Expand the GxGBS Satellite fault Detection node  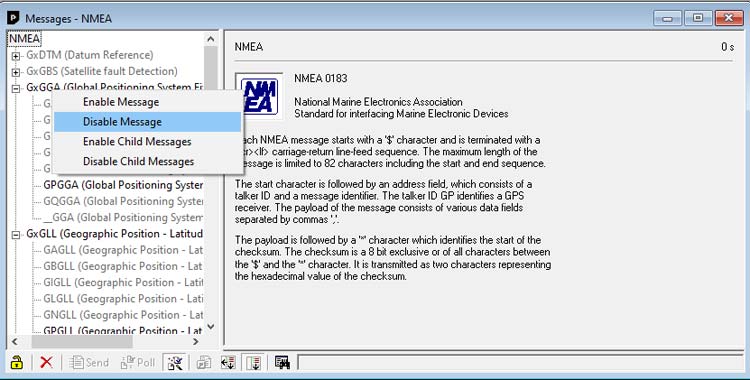(16, 72)
